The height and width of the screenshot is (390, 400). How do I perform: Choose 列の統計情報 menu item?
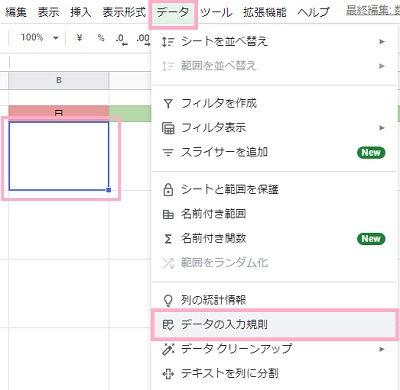[274, 300]
